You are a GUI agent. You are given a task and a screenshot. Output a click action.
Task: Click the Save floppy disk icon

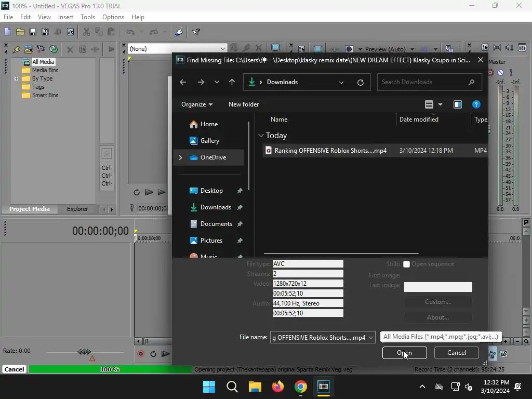point(33,32)
